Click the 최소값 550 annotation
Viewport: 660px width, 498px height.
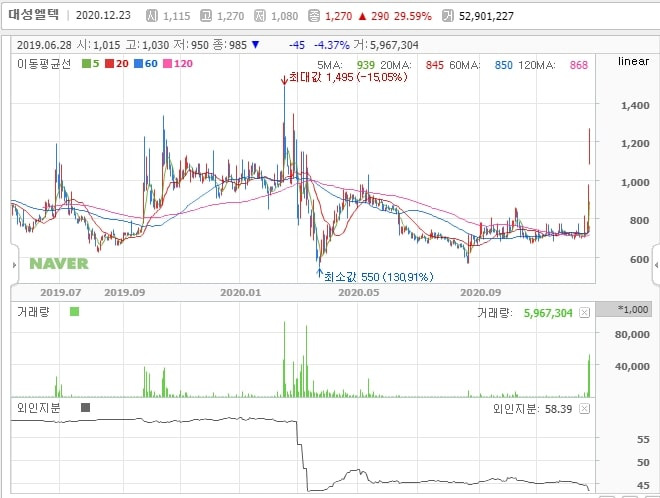click(378, 277)
